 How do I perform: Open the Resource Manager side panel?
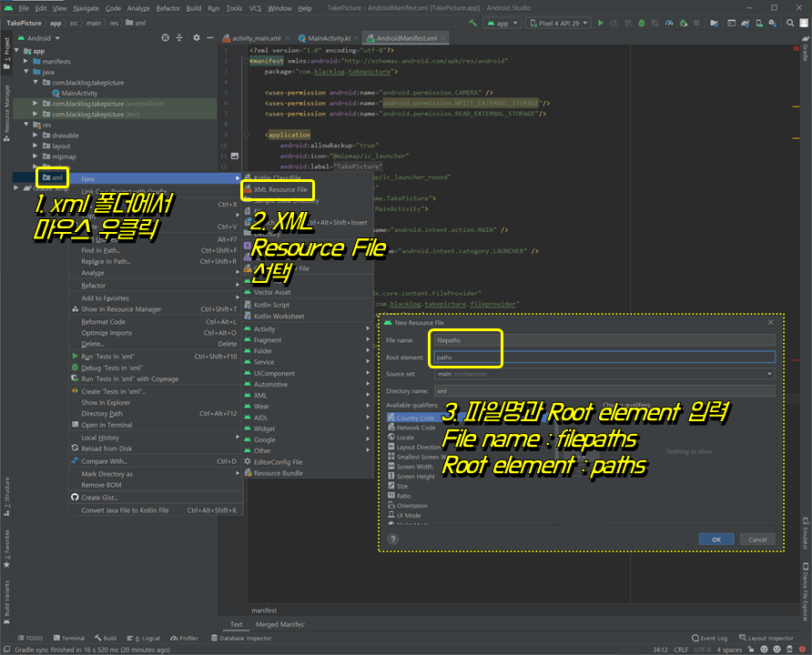pyautogui.click(x=6, y=114)
